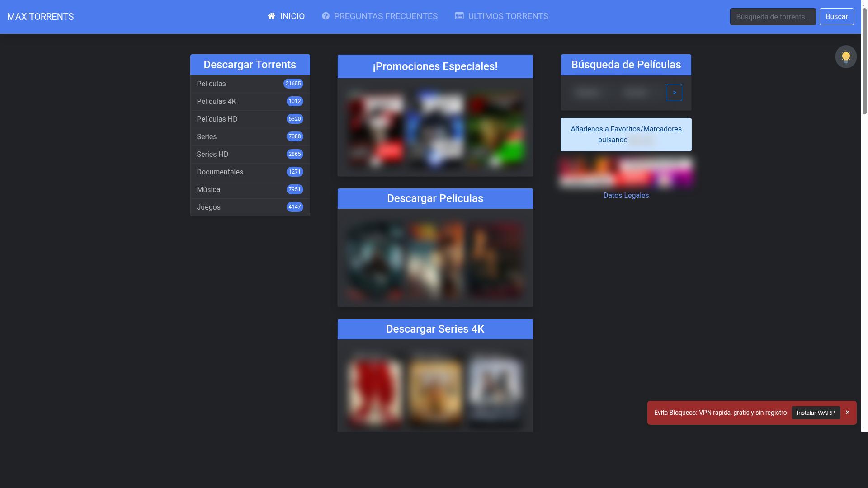Click the MAXITORRENTS site logo
868x488 pixels.
coord(40,17)
